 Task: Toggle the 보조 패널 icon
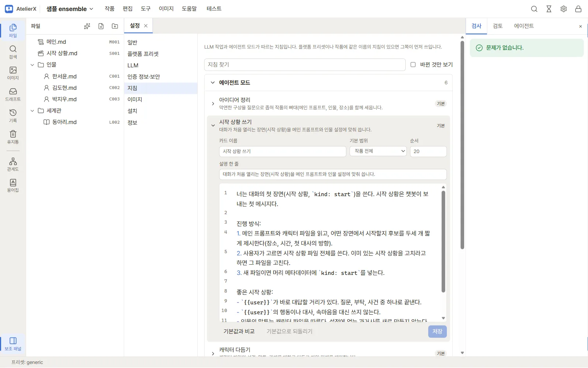[13, 344]
